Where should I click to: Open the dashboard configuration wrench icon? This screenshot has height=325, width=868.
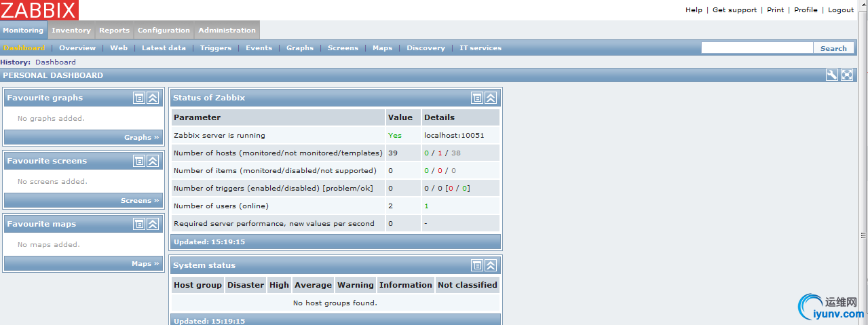(831, 75)
